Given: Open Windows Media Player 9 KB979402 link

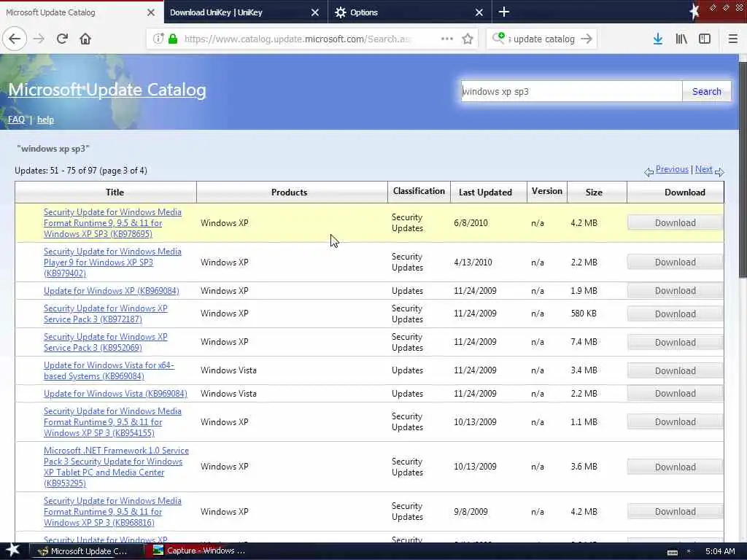Looking at the screenshot, I should (112, 262).
